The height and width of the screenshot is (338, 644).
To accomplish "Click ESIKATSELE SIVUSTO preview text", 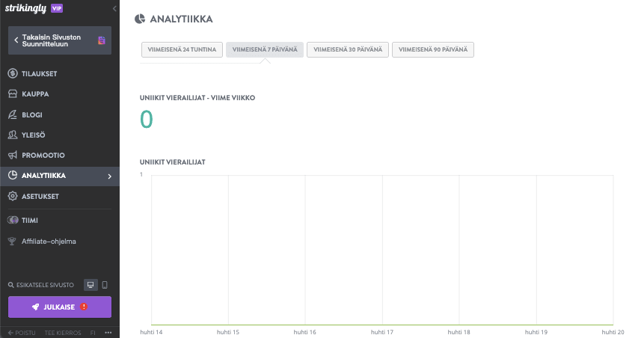I will (x=45, y=285).
